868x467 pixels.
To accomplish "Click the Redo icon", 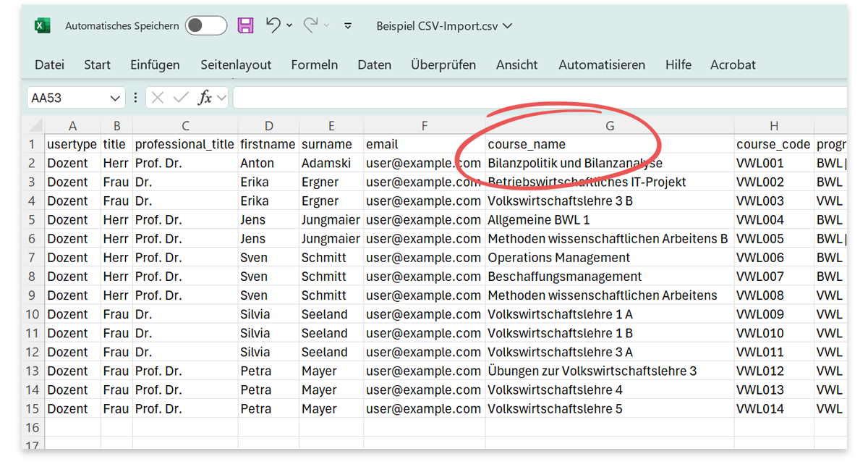I will tap(310, 25).
